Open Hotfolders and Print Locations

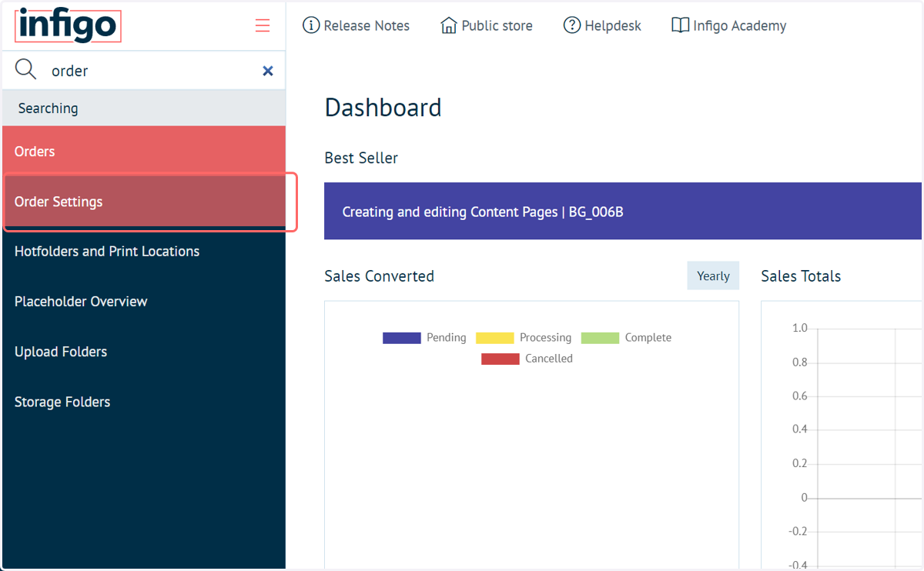coord(144,252)
